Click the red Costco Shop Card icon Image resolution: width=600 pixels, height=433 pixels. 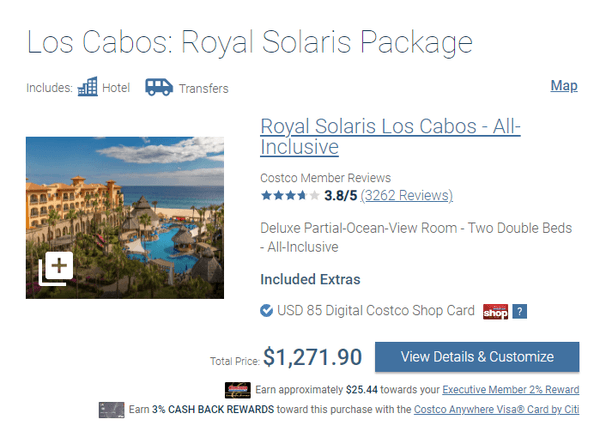[495, 311]
